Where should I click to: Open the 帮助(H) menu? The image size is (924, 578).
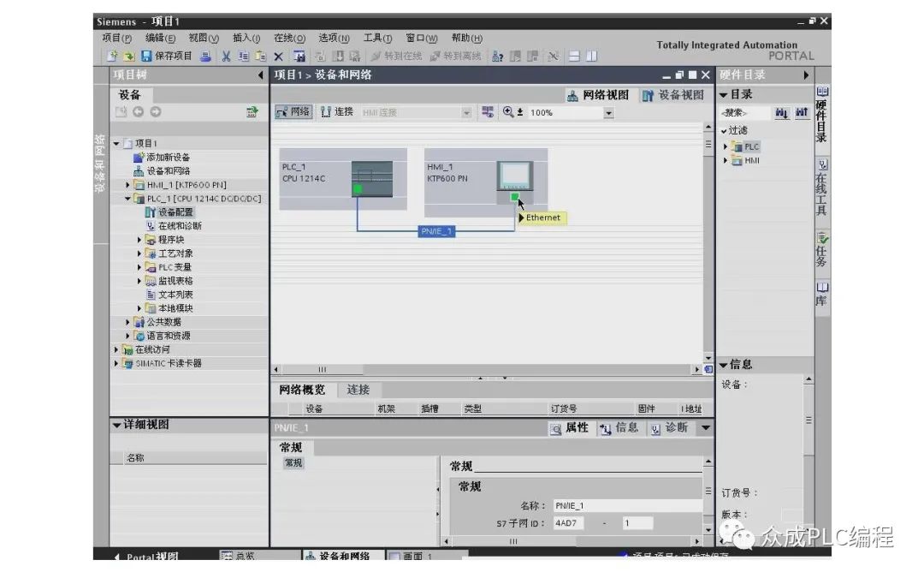point(467,38)
